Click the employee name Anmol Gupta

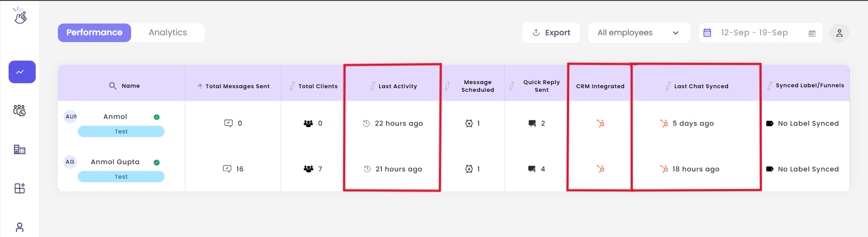[x=115, y=162]
